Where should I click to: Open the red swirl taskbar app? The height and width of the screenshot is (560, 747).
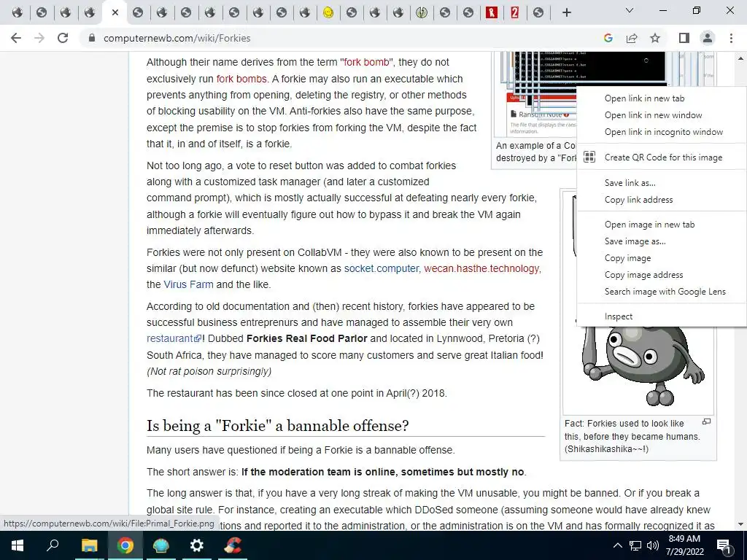[233, 545]
